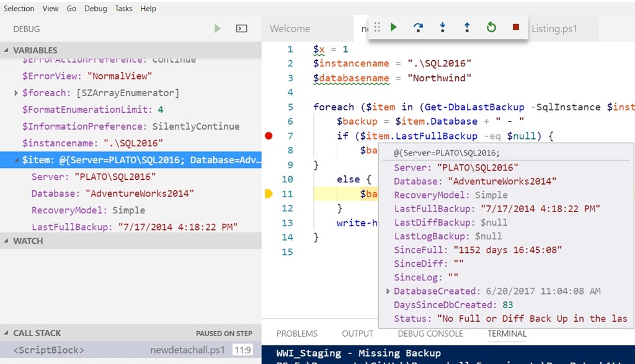Expand DatabaseCreated in hover tooltip

[388, 291]
